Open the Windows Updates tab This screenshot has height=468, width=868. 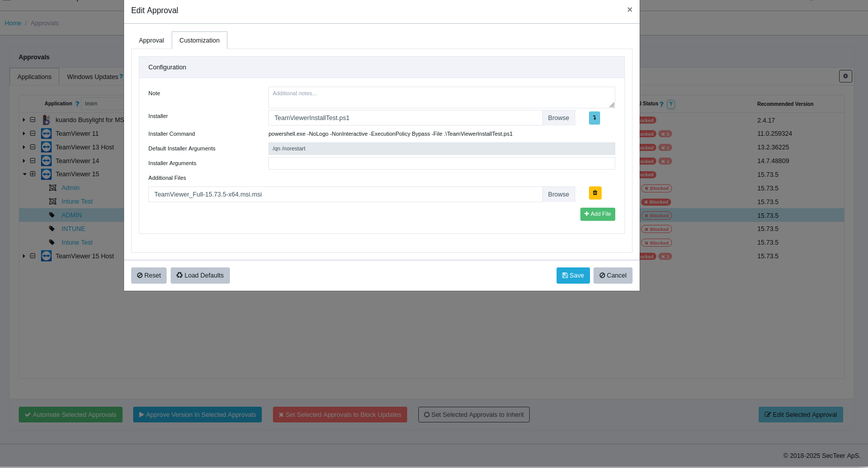[x=92, y=77]
